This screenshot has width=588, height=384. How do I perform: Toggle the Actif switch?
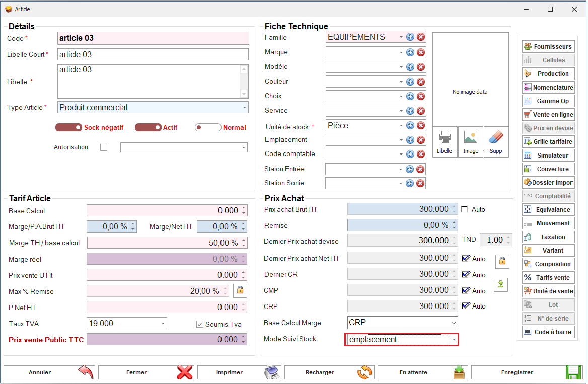(148, 127)
